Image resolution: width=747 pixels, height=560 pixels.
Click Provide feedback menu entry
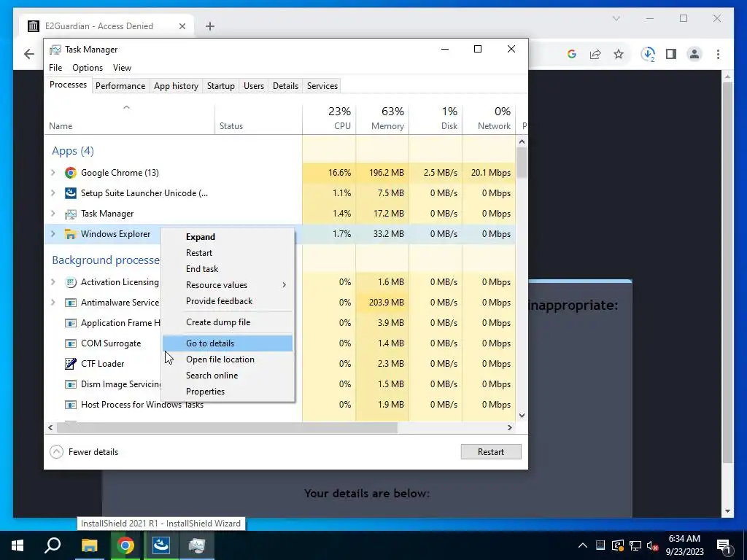(228, 301)
